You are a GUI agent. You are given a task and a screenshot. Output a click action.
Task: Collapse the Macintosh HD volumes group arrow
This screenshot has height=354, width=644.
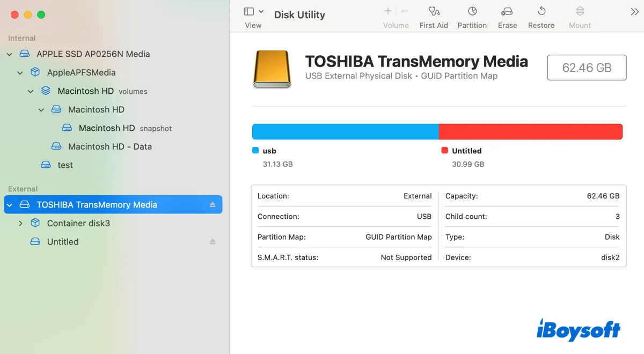(31, 91)
